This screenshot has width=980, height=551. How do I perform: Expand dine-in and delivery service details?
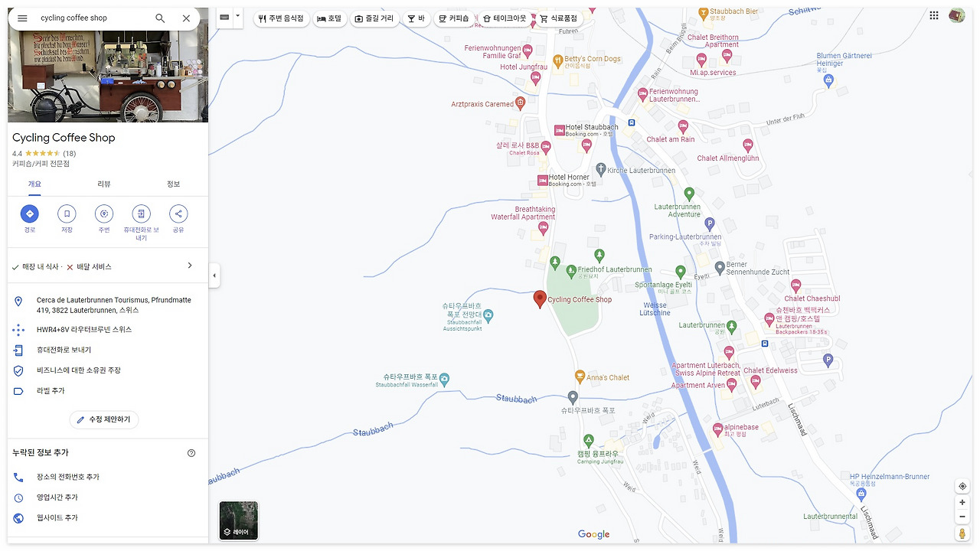[190, 266]
